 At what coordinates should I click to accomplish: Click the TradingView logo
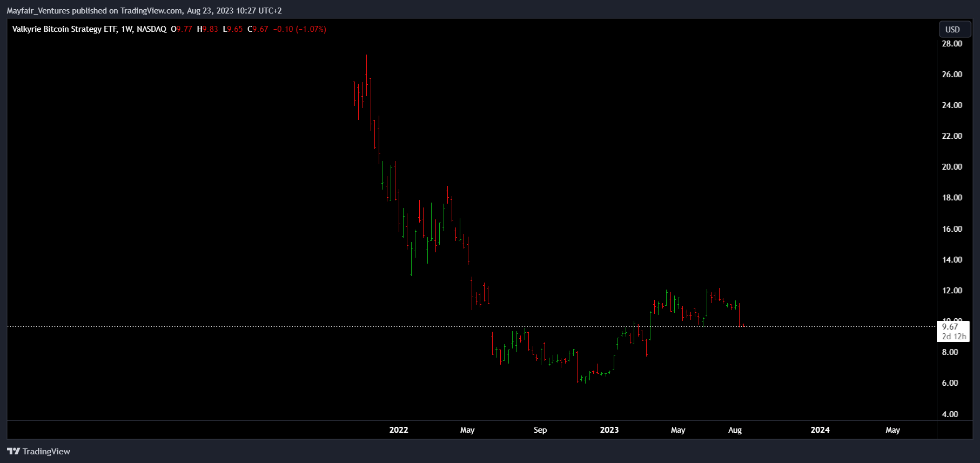tap(38, 451)
